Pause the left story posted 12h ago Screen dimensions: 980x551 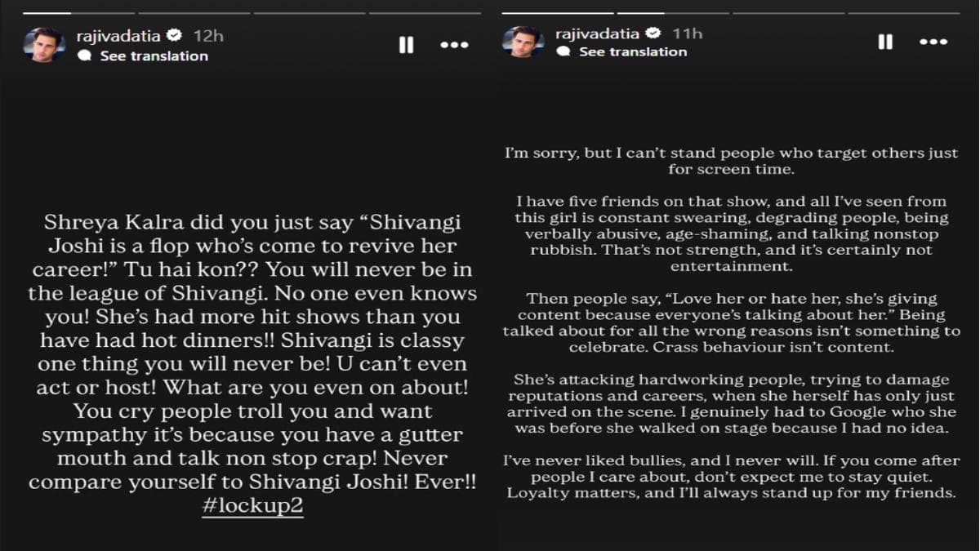[x=406, y=45]
